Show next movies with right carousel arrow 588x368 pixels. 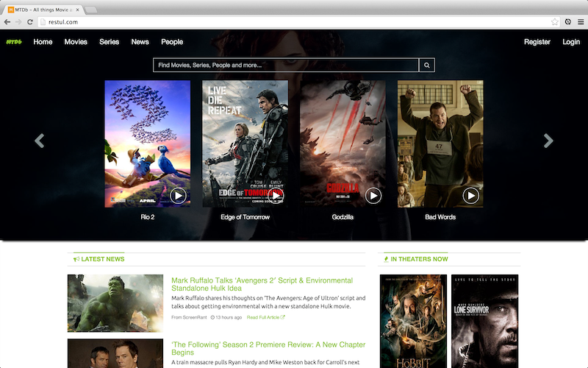coord(548,141)
